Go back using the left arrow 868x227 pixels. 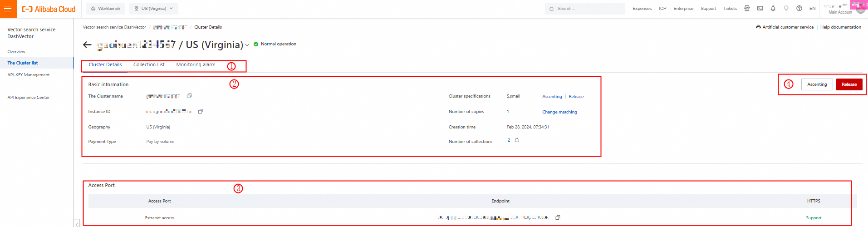click(x=87, y=44)
